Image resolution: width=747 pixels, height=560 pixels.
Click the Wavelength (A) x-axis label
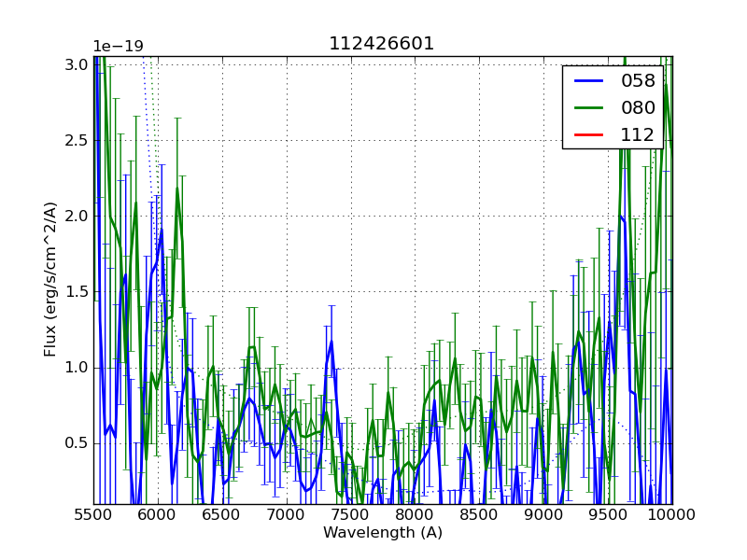383,533
